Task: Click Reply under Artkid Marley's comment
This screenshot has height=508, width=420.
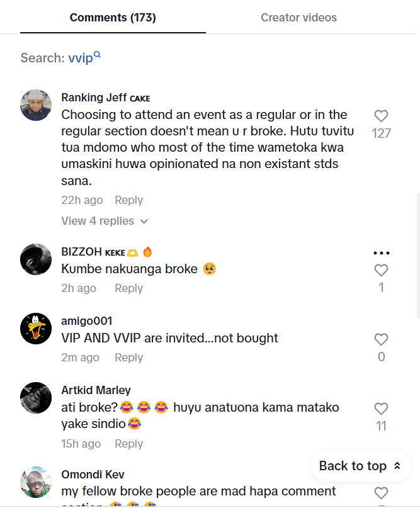Action: (x=128, y=444)
